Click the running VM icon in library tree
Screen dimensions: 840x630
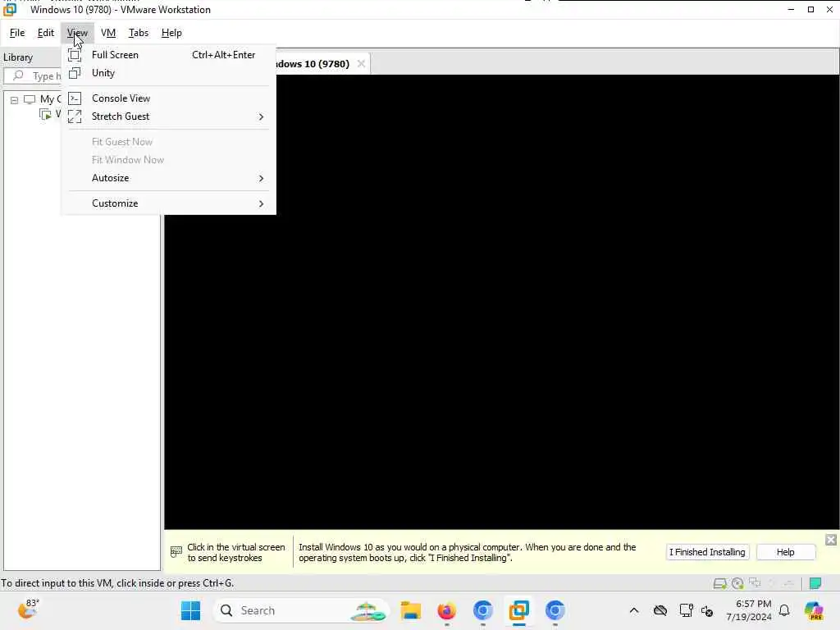(x=46, y=114)
